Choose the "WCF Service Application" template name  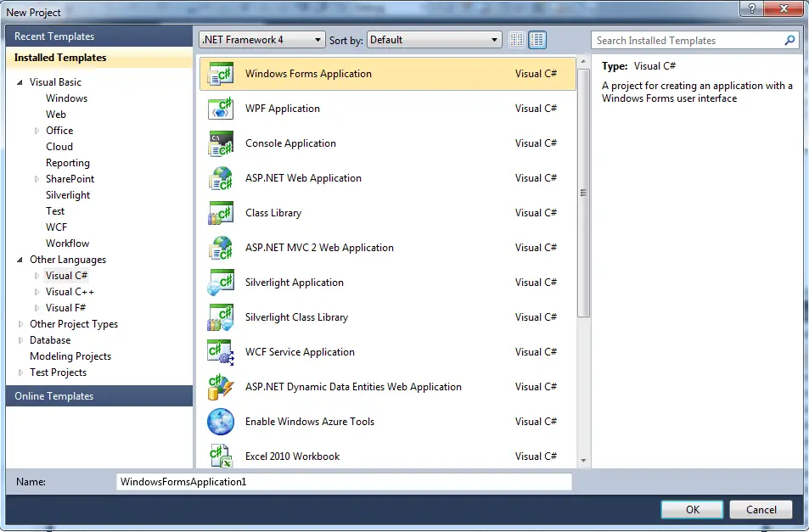pos(300,352)
